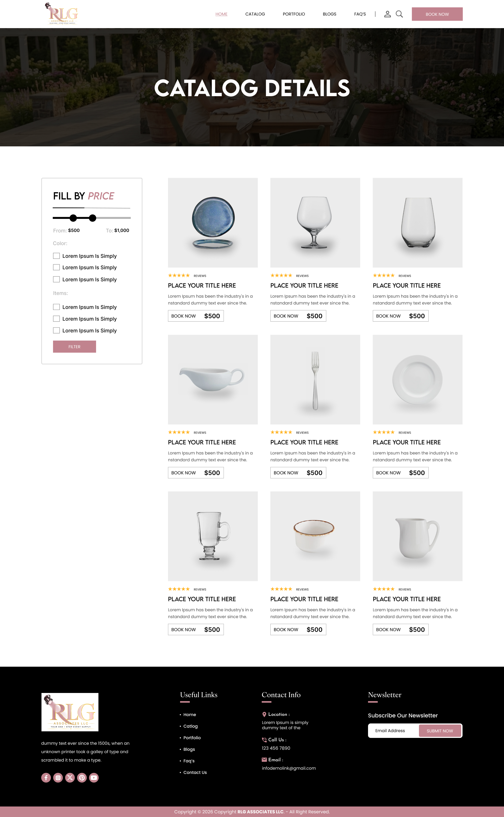Click the right price range slider handle

93,218
